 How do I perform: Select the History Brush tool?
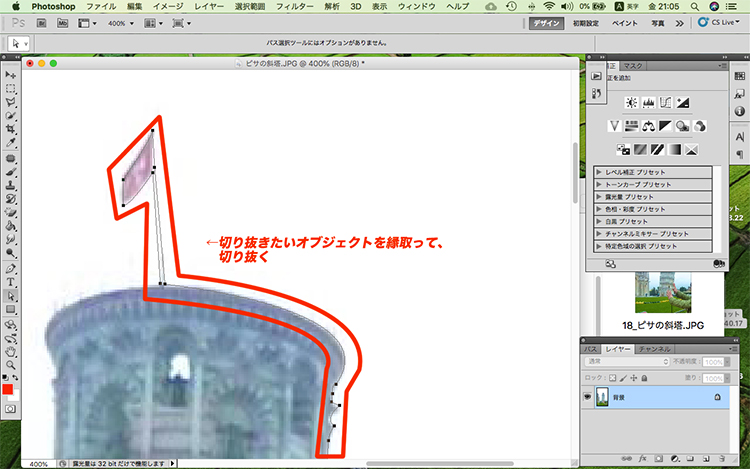pyautogui.click(x=11, y=199)
